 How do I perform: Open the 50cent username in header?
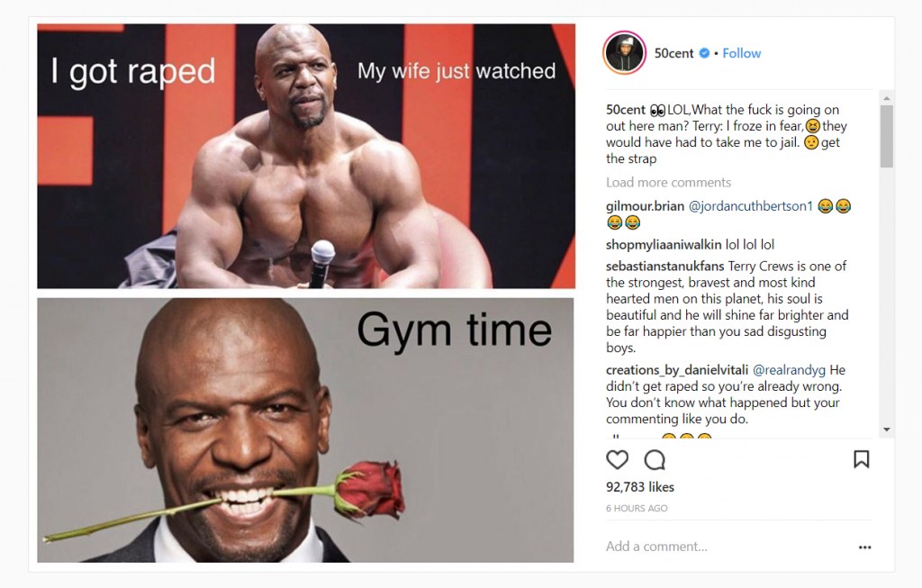point(673,53)
